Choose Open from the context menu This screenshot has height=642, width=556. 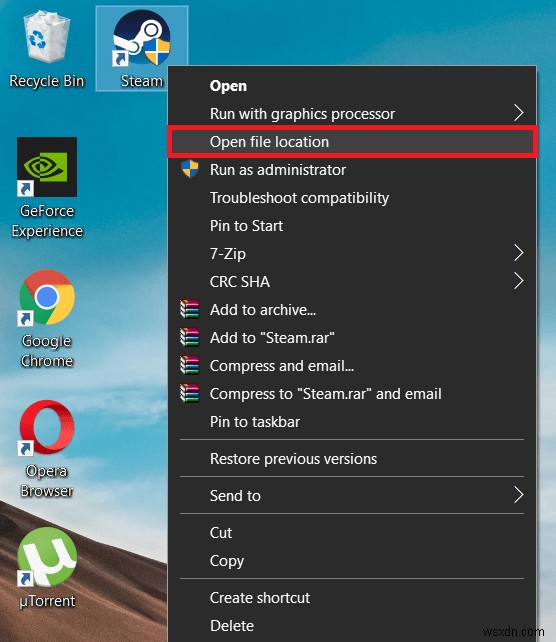(352, 86)
